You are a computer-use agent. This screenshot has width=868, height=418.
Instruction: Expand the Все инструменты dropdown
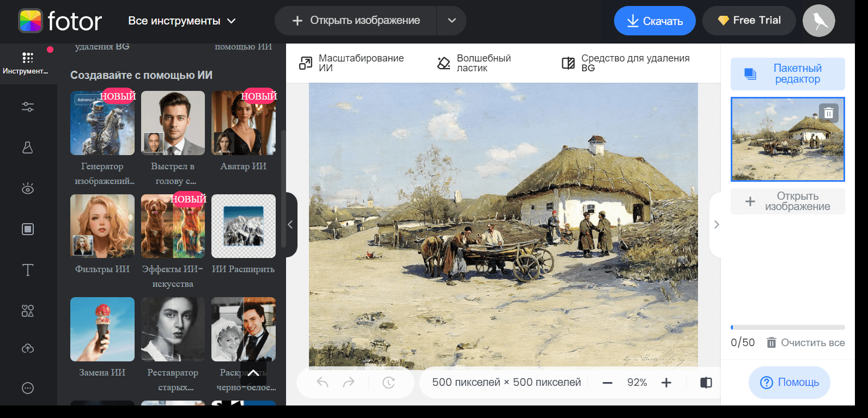[x=182, y=21]
